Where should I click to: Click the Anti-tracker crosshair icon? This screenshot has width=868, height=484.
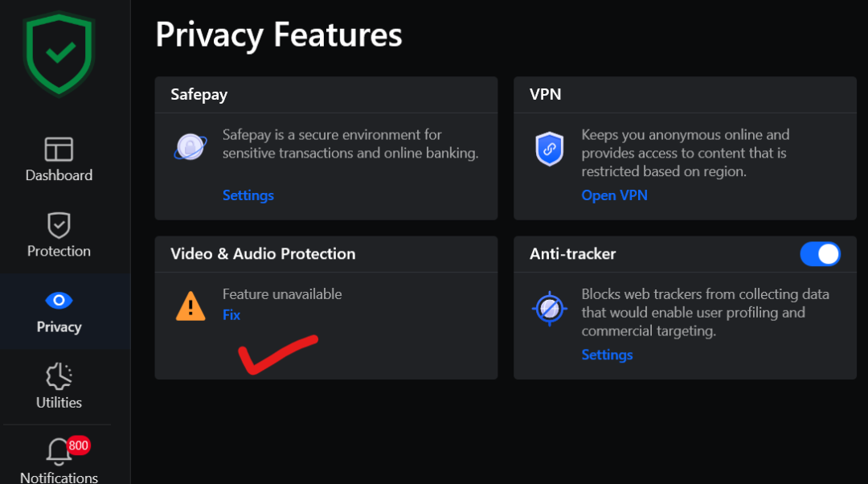point(550,309)
